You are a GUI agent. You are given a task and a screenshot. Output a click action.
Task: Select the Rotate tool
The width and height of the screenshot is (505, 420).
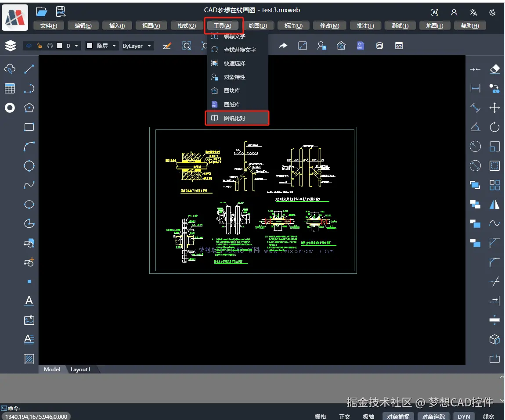[495, 127]
